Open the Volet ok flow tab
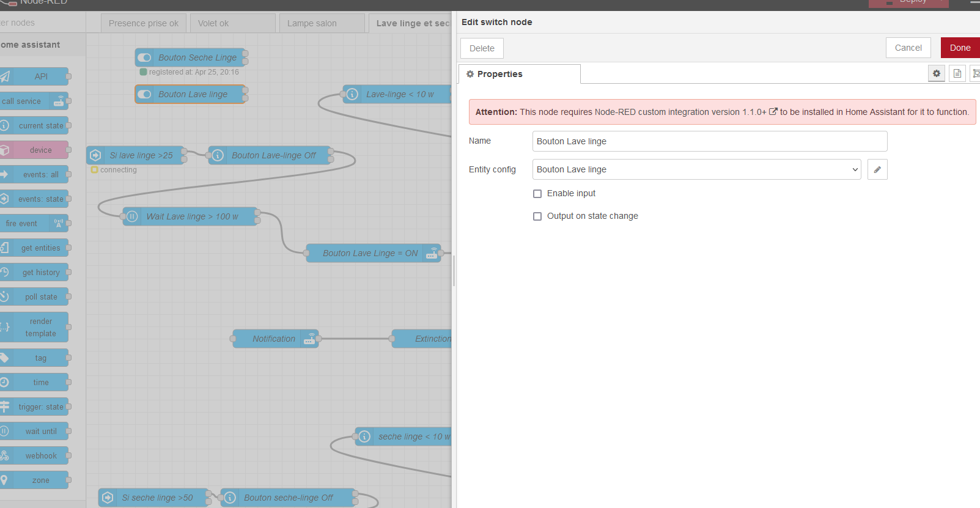This screenshot has height=508, width=980. [x=213, y=23]
